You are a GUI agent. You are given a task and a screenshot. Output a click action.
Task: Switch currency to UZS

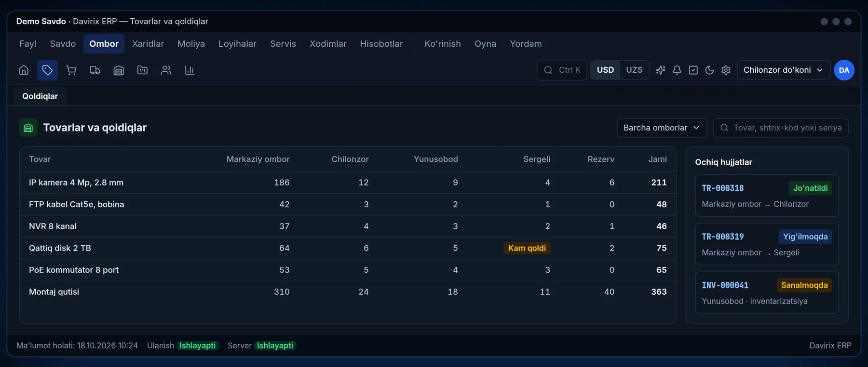(x=634, y=70)
